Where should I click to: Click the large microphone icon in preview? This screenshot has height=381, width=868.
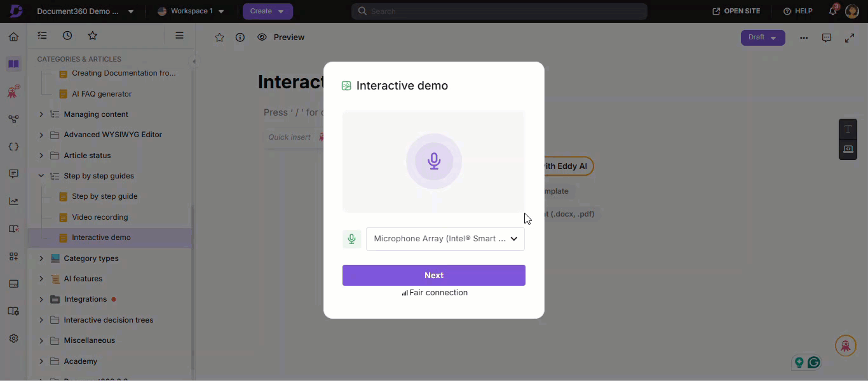(434, 161)
